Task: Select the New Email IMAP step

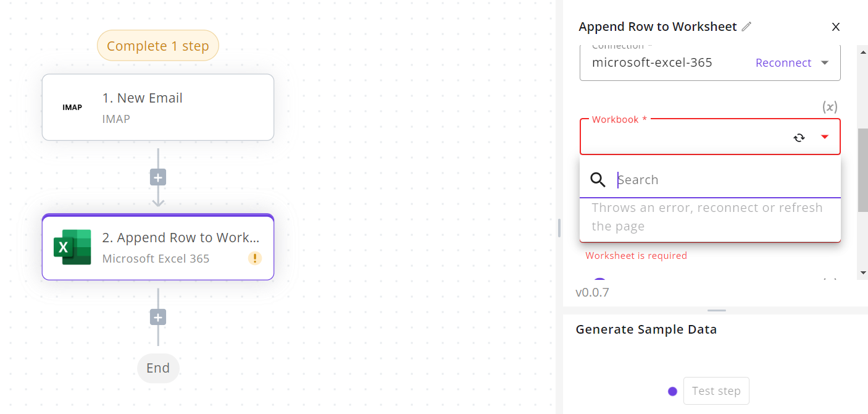Action: coord(158,108)
